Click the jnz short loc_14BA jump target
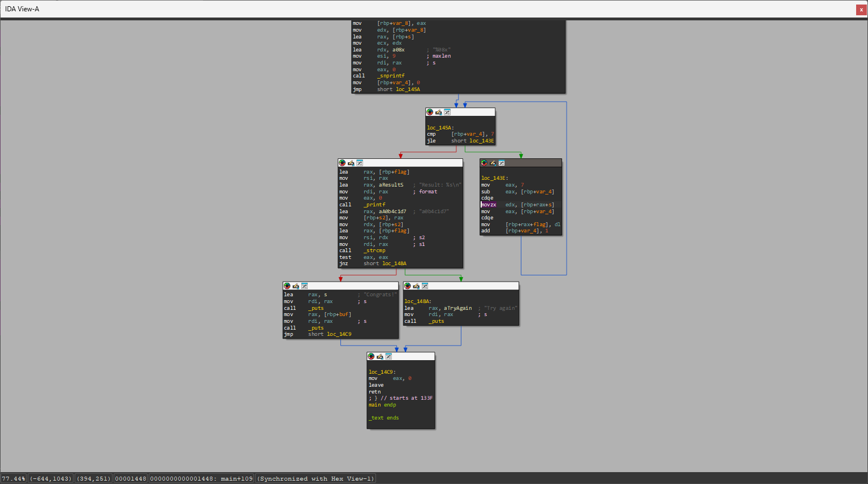868x484 pixels. click(394, 263)
